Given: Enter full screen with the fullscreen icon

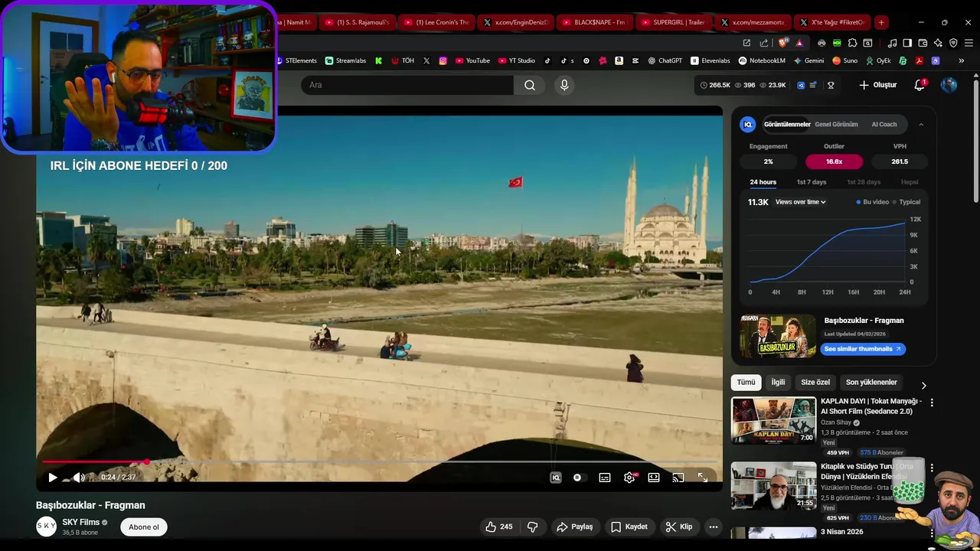Looking at the screenshot, I should 703,478.
